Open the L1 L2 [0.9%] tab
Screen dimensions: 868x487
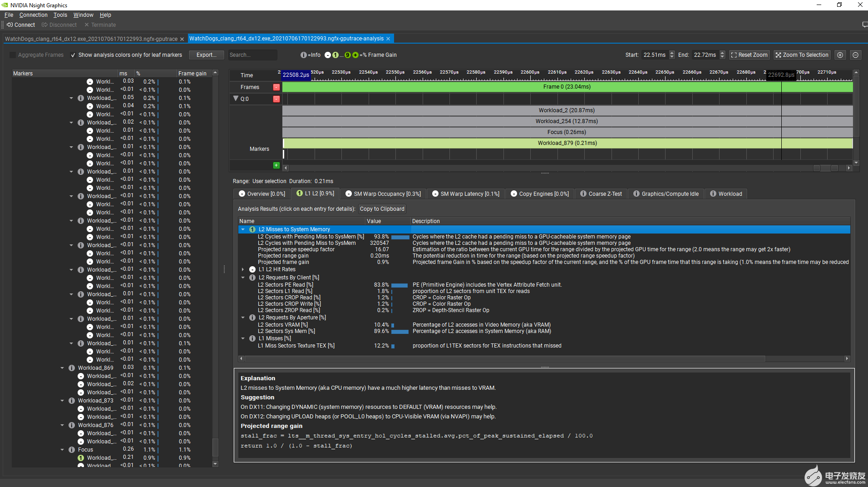(x=316, y=194)
